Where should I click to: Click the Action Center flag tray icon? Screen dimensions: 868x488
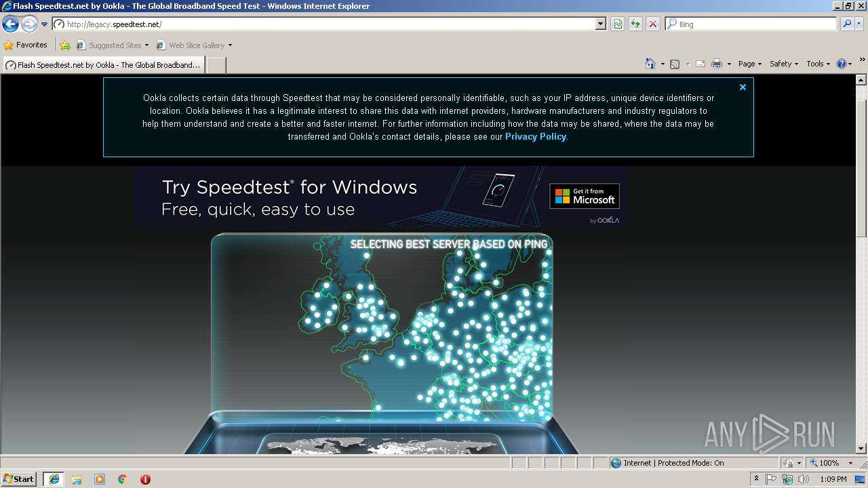(772, 479)
